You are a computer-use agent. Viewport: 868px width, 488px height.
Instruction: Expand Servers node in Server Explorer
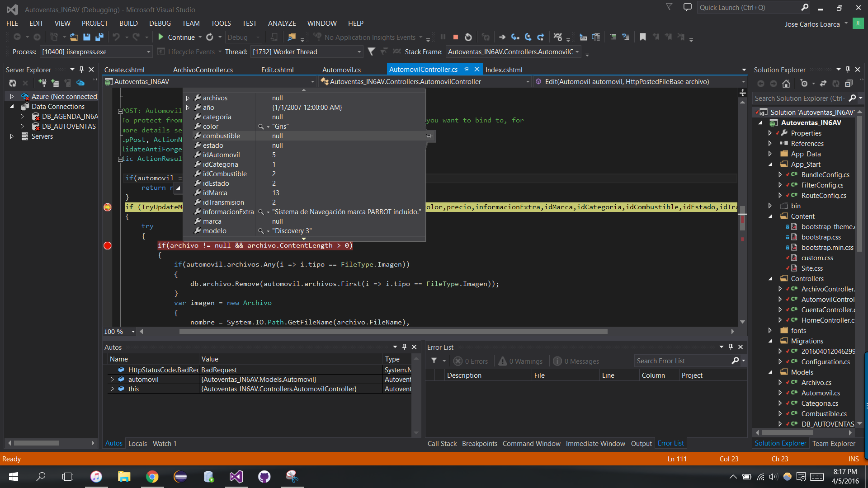tap(12, 136)
